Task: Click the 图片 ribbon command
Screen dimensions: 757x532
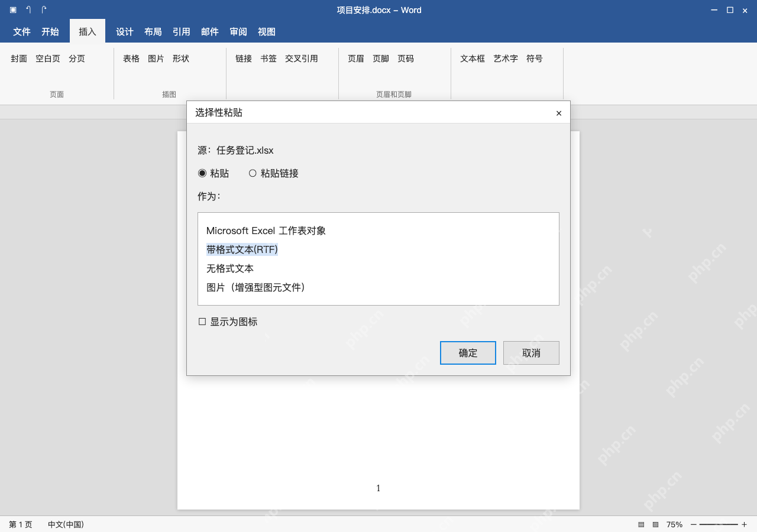Action: [x=156, y=59]
